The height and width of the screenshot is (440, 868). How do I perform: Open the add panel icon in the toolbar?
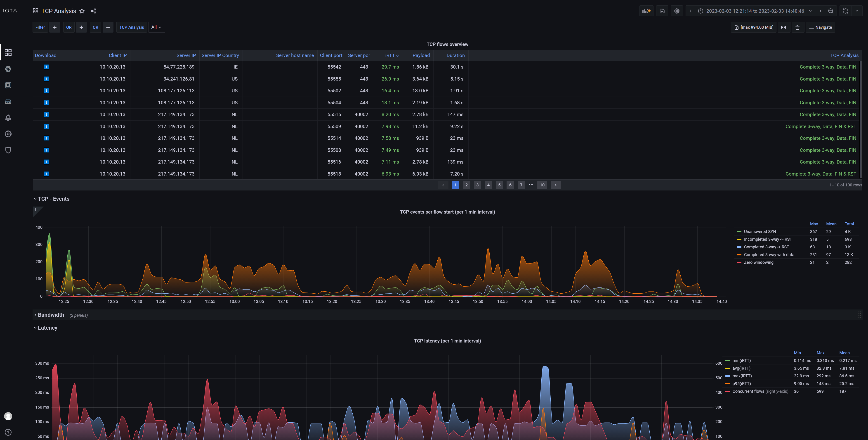pyautogui.click(x=646, y=11)
